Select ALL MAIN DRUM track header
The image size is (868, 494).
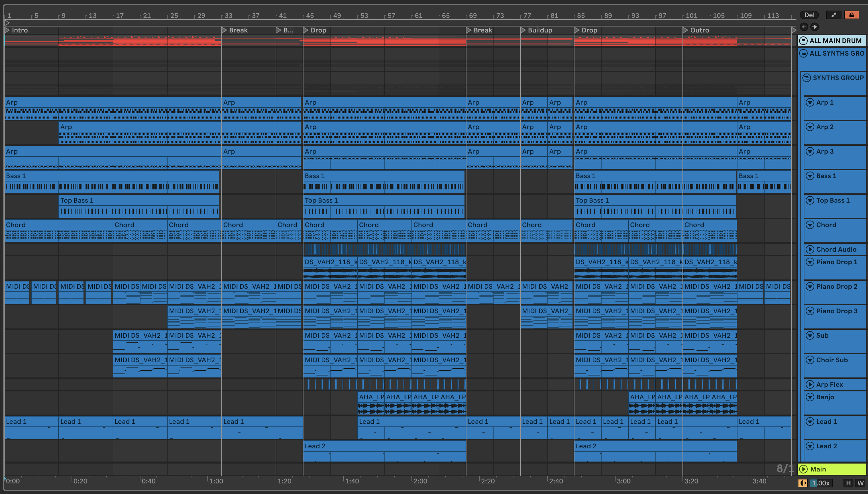832,41
